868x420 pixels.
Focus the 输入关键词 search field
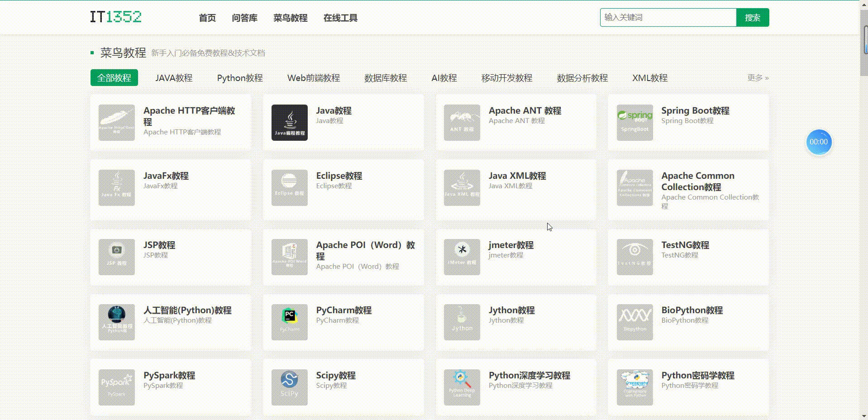click(668, 18)
